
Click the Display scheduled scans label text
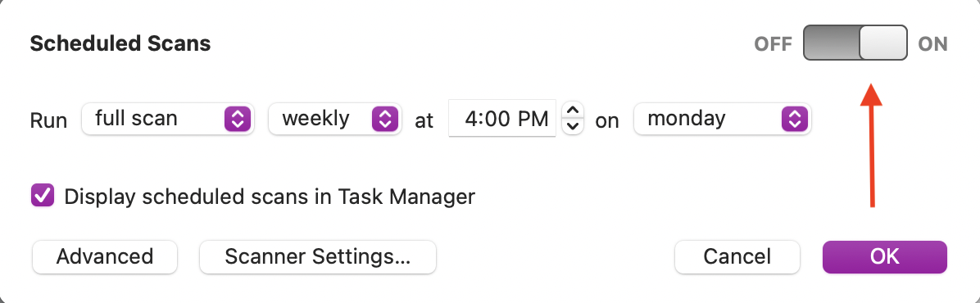click(x=270, y=197)
